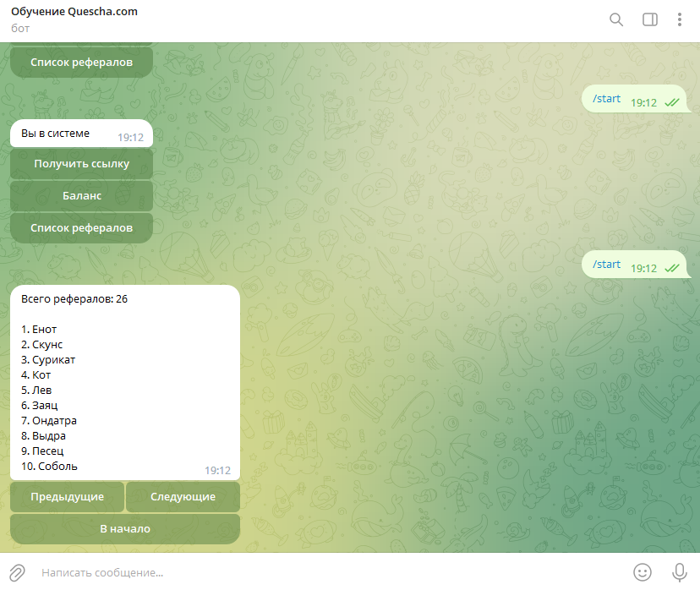700x590 pixels.
Task: Click the 'Всего рефералов: 26' message text
Action: coord(74,299)
